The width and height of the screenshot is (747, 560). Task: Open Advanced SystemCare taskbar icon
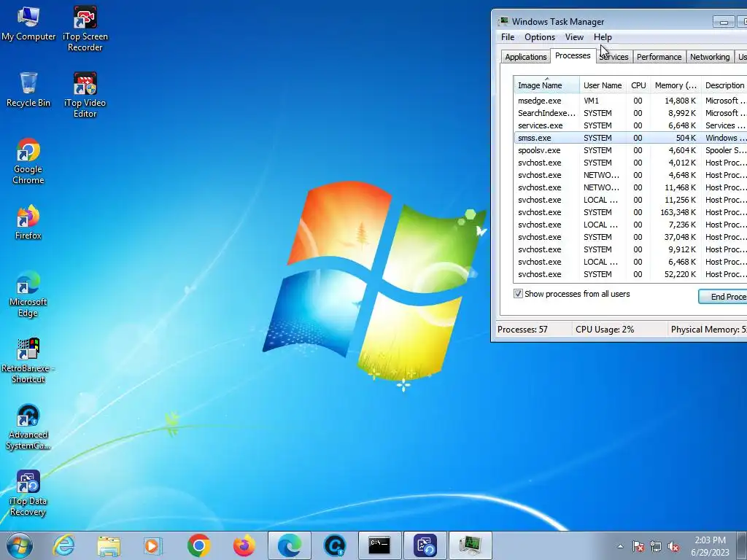pyautogui.click(x=334, y=545)
